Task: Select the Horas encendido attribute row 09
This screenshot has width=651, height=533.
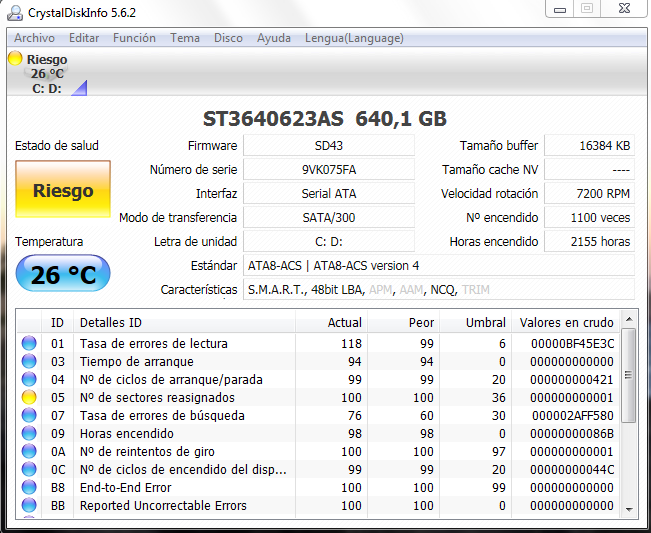Action: tap(318, 433)
